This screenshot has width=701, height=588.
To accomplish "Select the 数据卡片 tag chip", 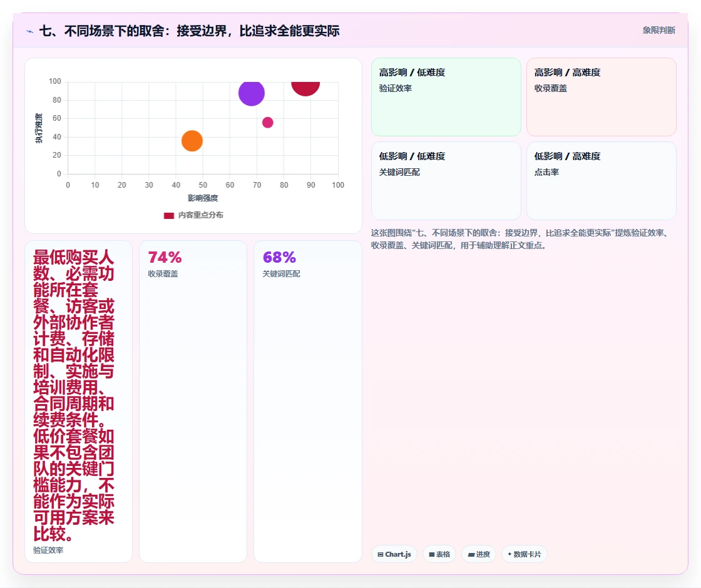I will 524,554.
